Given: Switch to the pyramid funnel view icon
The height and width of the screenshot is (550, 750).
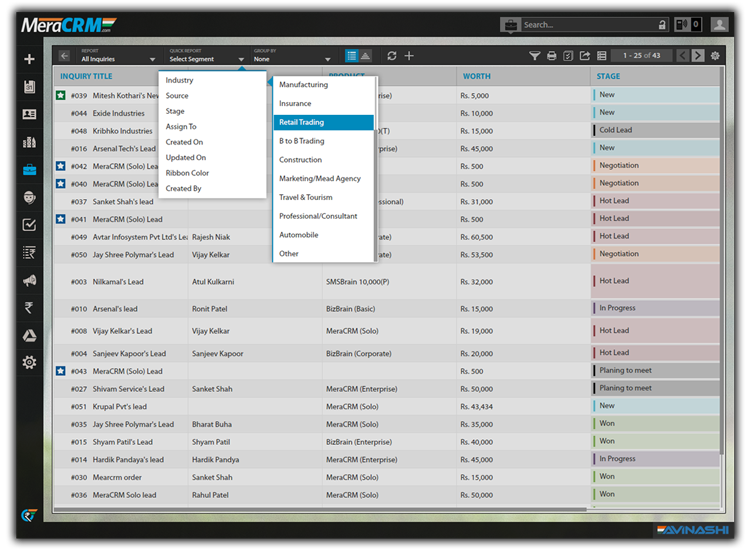Looking at the screenshot, I should click(365, 56).
